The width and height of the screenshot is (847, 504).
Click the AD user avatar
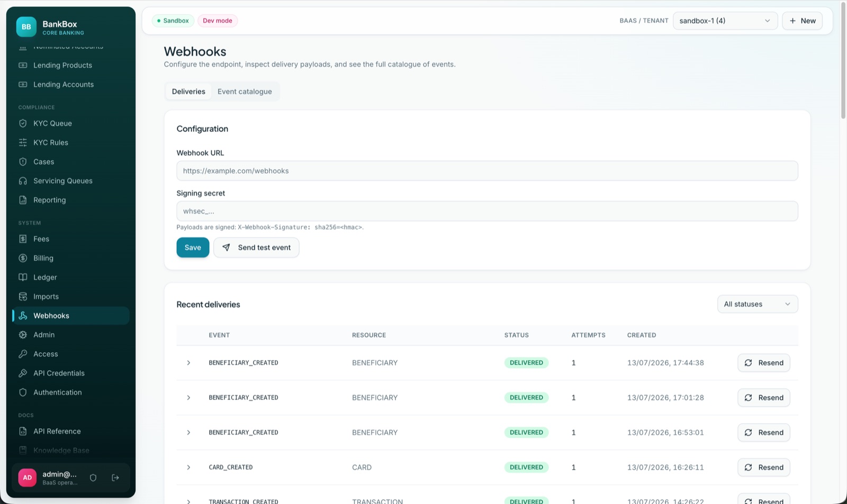pyautogui.click(x=28, y=478)
